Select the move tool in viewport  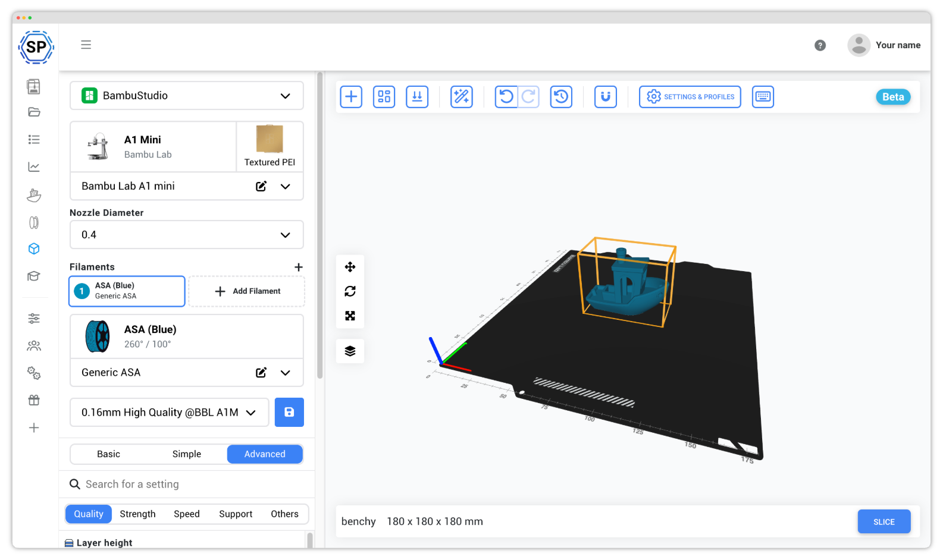[350, 267]
